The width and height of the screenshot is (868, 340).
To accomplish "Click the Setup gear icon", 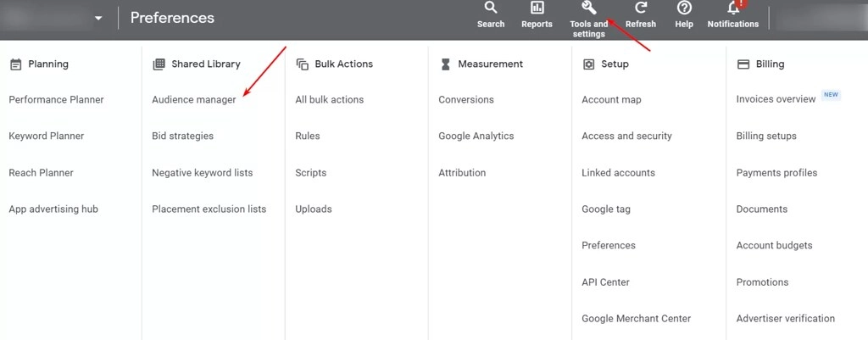I will [x=588, y=64].
